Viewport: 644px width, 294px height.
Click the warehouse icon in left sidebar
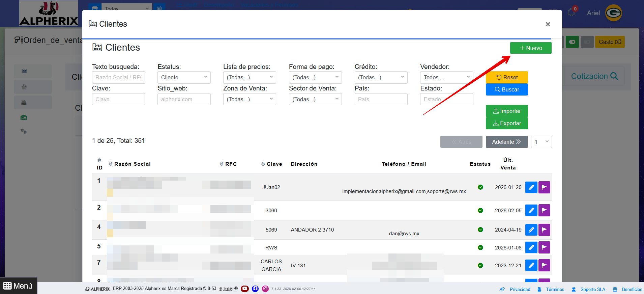click(24, 117)
